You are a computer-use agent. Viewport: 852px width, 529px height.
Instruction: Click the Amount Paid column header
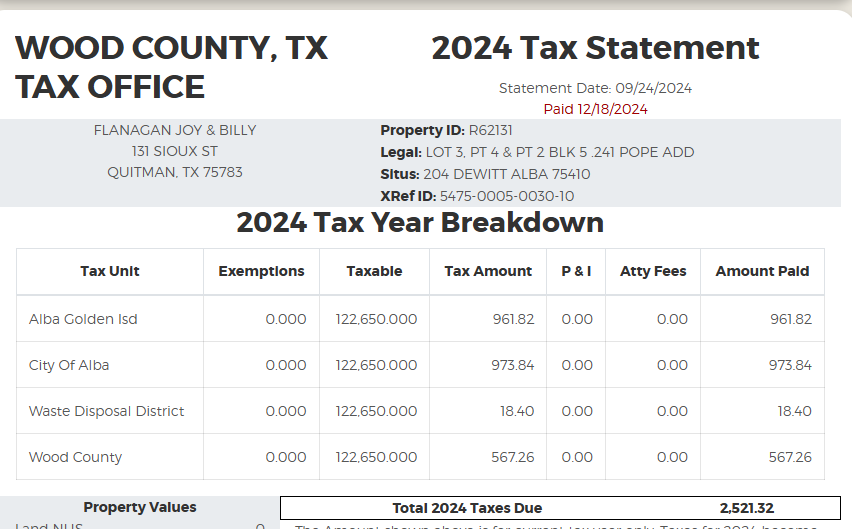[x=762, y=271]
